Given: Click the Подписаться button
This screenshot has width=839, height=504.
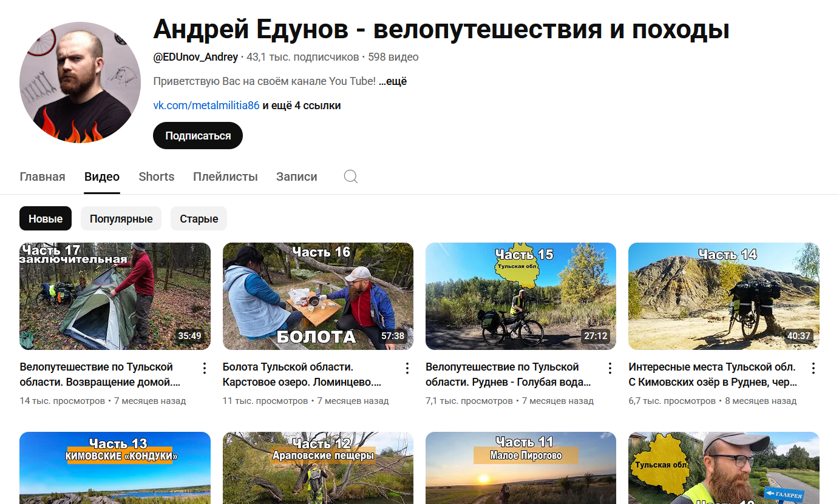Looking at the screenshot, I should 198,136.
